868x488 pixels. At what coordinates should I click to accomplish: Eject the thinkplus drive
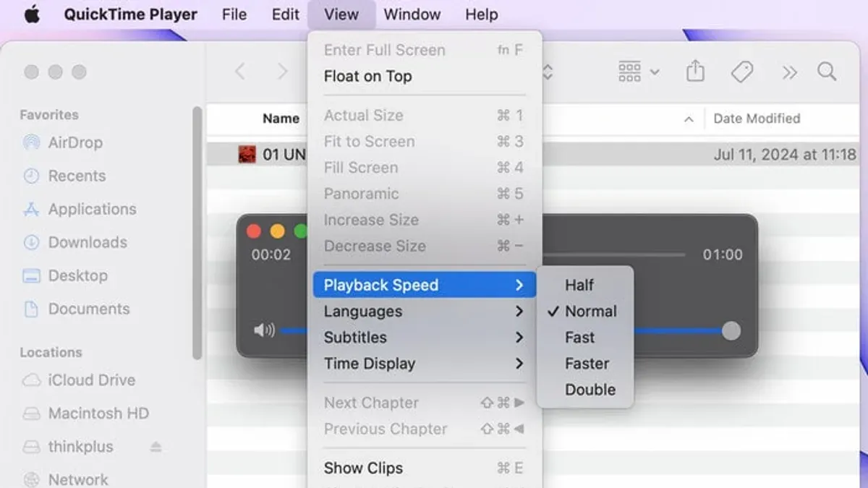pyautogui.click(x=156, y=448)
